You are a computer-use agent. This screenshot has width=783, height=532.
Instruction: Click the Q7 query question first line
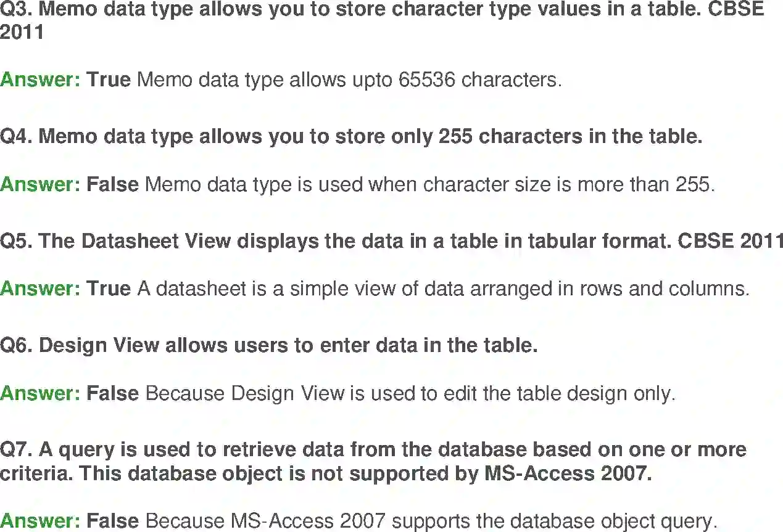tap(373, 449)
